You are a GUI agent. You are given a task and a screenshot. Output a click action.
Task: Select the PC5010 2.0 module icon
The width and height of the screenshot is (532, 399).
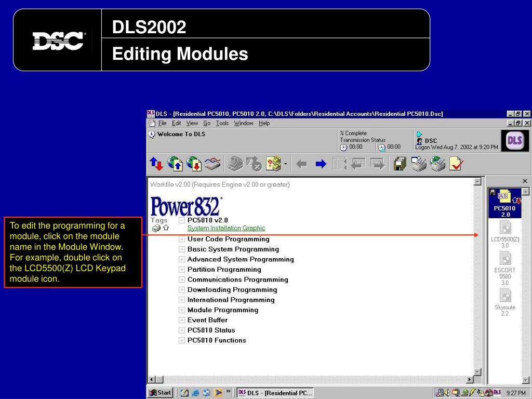[x=504, y=203]
